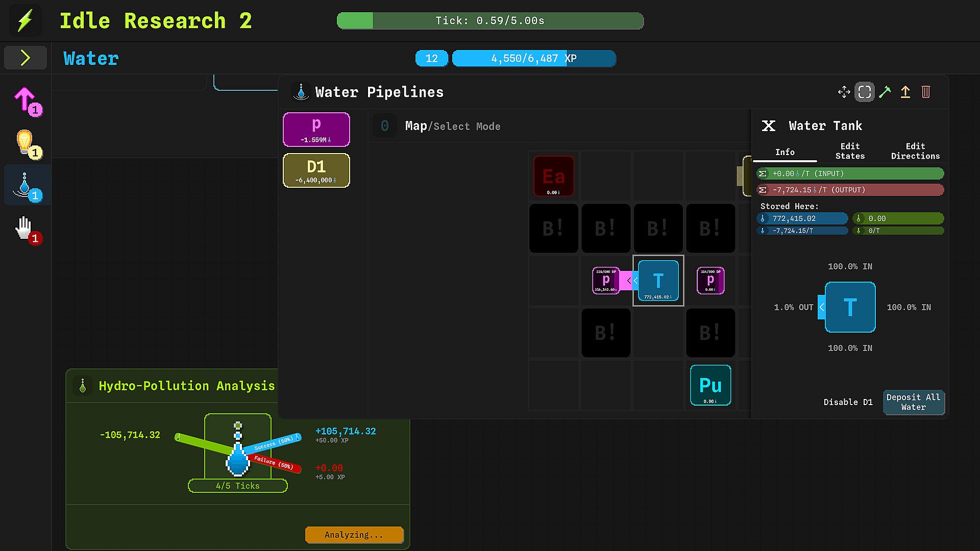Open the pink upgrade arrow sidebar icon
Viewport: 980px width, 551px height.
pos(26,100)
